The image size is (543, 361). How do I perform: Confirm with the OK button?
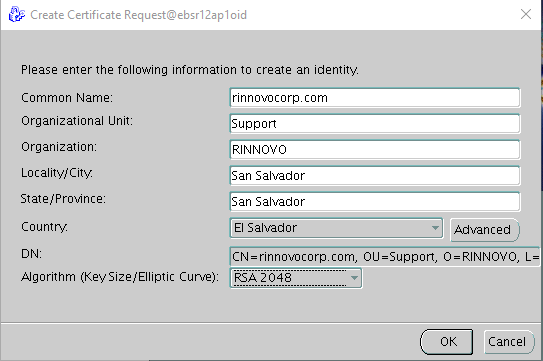tap(446, 342)
